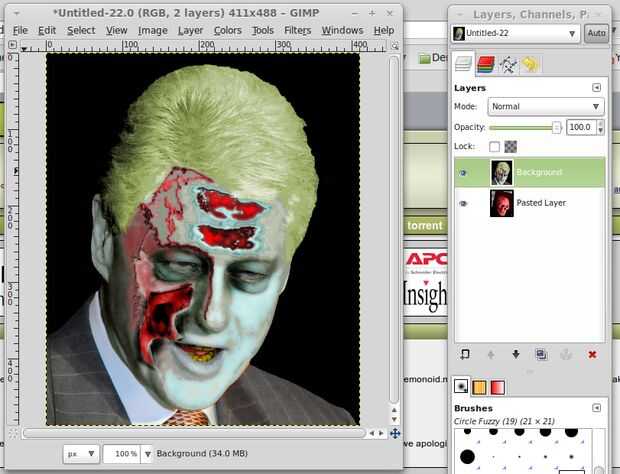Open the Select menu
The image size is (620, 474).
[81, 30]
